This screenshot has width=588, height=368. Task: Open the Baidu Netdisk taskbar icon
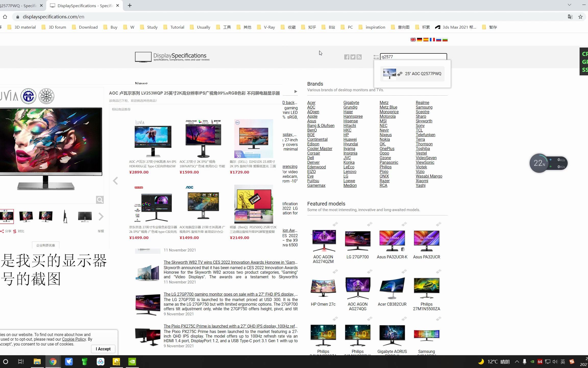click(101, 362)
